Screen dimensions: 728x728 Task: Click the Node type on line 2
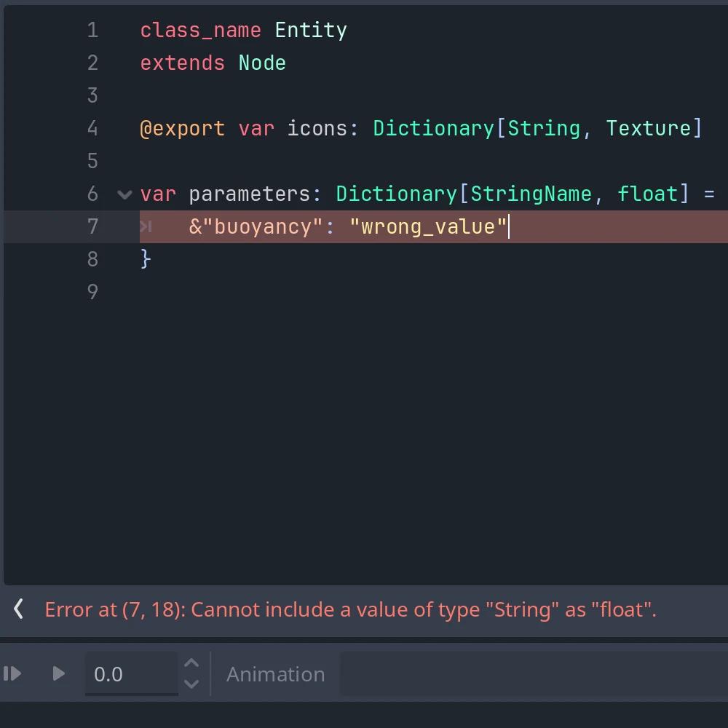pos(262,63)
